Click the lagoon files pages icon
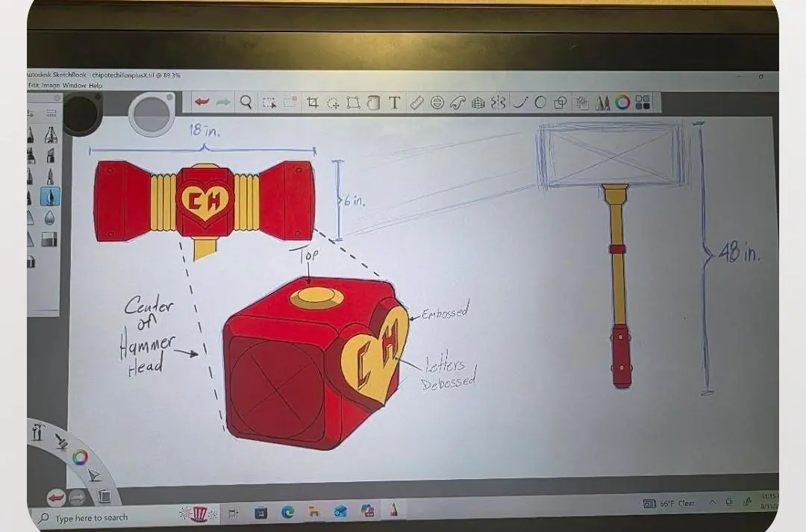This screenshot has height=532, width=806. click(x=104, y=495)
